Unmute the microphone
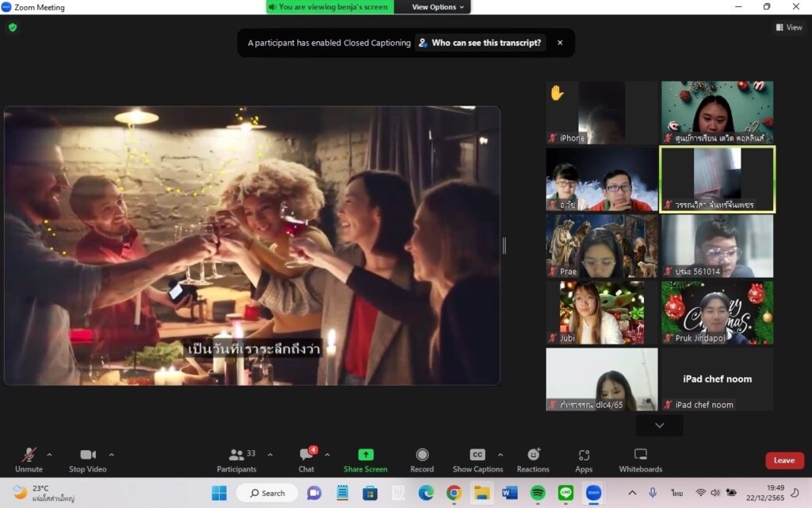 [x=29, y=460]
